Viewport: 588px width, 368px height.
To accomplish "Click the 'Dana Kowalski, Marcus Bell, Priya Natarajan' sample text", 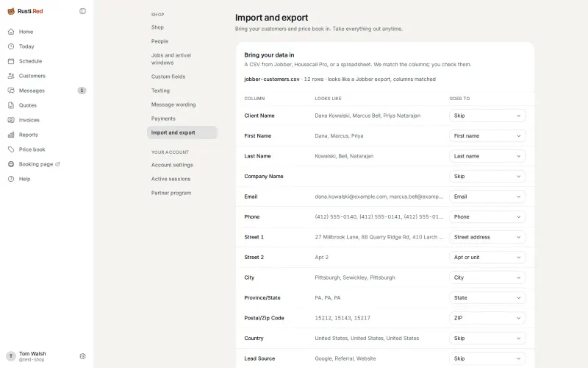I will (x=367, y=116).
